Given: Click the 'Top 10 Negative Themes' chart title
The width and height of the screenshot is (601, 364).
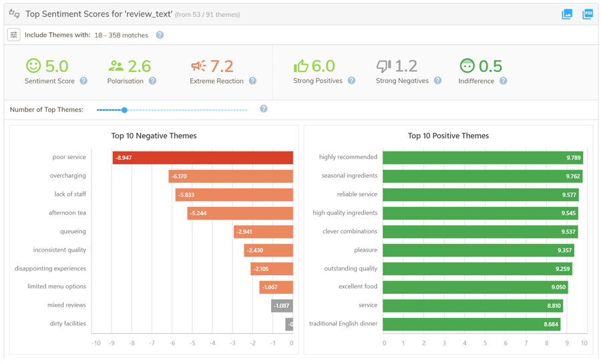Looking at the screenshot, I should 154,136.
